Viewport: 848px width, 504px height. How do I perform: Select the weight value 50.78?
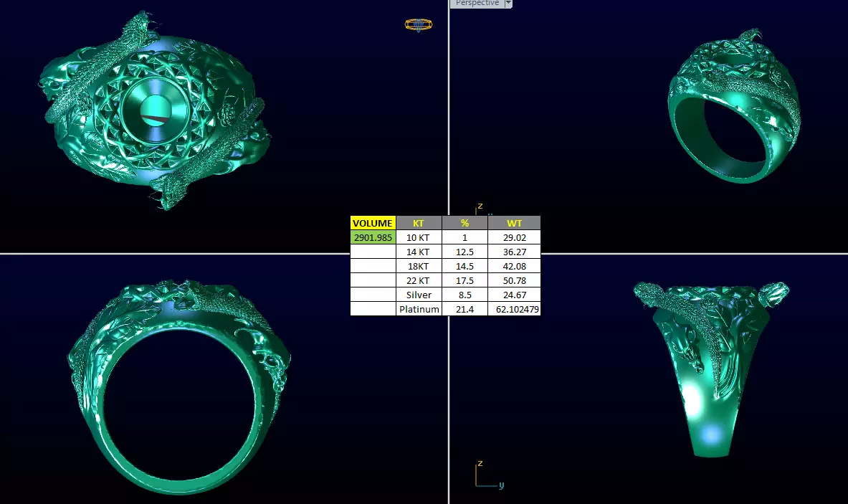(514, 280)
